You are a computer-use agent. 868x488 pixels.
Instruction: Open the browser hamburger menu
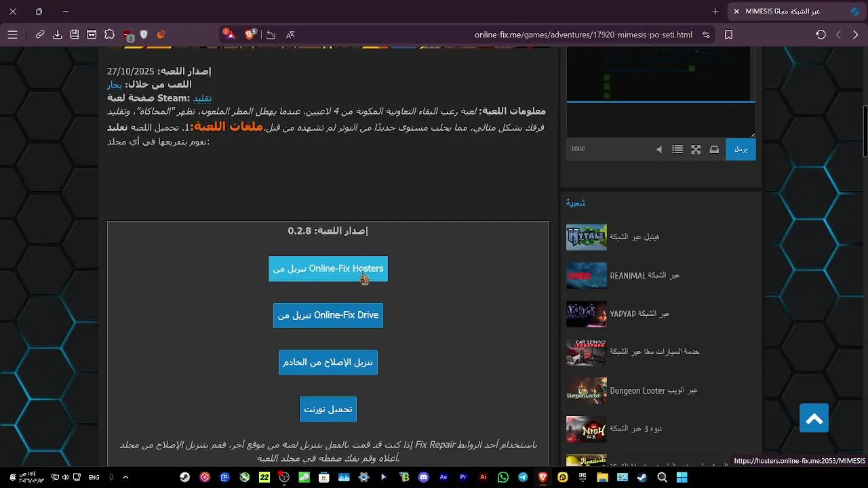pos(12,35)
